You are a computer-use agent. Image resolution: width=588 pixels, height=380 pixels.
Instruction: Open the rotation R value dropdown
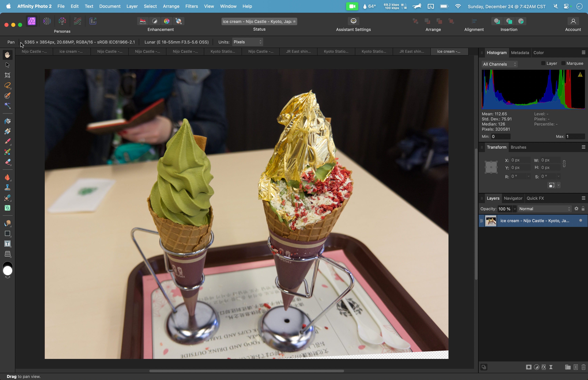tap(528, 176)
